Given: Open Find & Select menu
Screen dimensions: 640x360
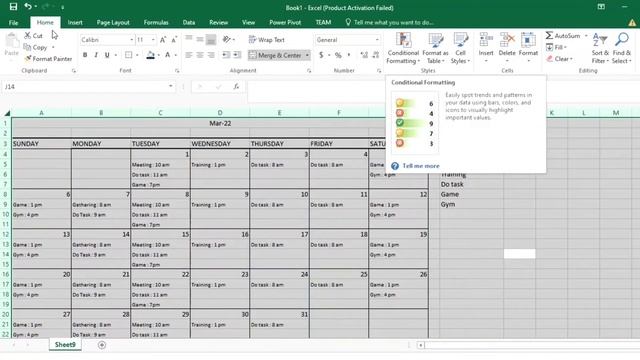Looking at the screenshot, I should coord(622,48).
